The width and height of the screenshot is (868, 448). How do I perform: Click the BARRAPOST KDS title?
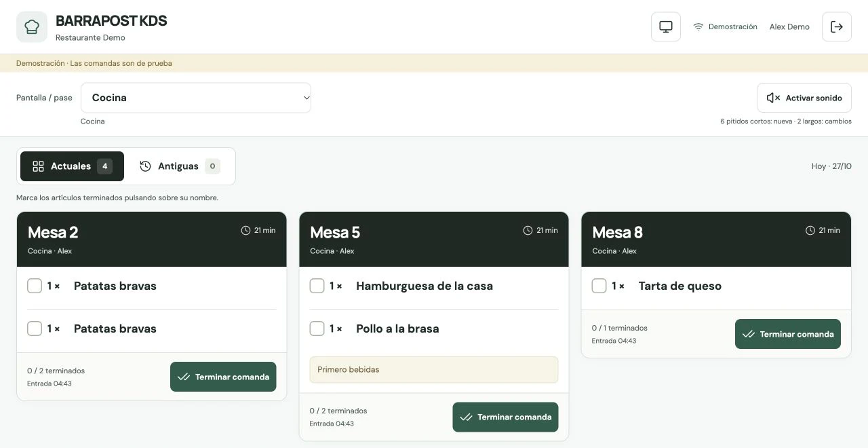point(111,21)
